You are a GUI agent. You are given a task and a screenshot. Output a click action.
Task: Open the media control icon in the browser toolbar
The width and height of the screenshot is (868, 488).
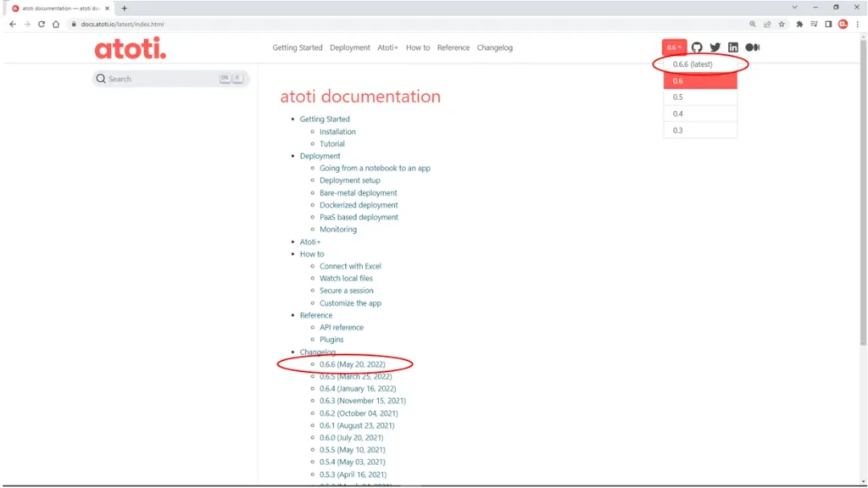[x=814, y=25]
